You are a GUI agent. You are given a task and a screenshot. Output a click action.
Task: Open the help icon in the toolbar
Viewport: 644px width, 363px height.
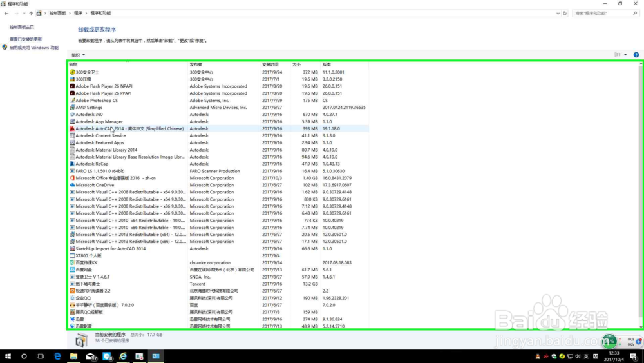[x=636, y=55]
